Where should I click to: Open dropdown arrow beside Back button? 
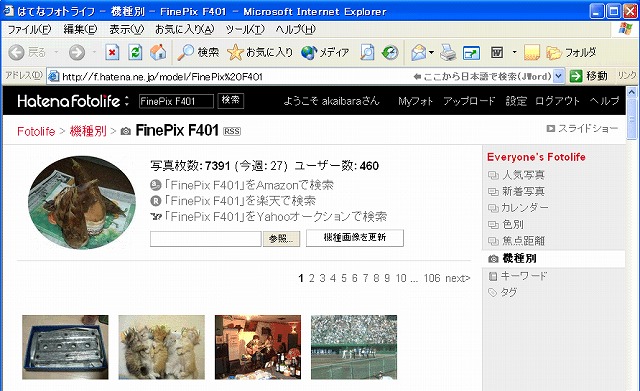pos(56,52)
